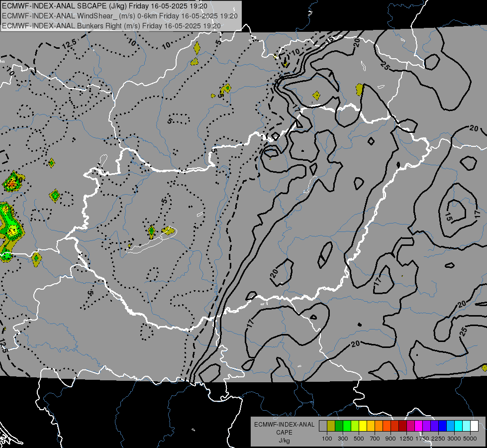Select the gold legend swatch
Viewport: 487px width, 448px height.
pos(371,426)
